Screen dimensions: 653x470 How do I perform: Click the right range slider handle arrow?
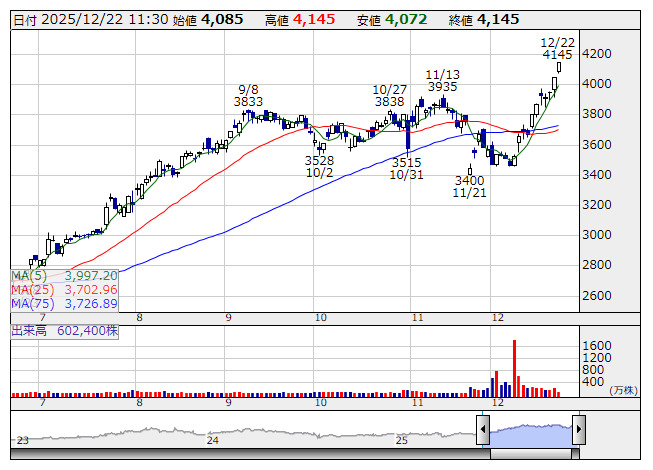[578, 429]
